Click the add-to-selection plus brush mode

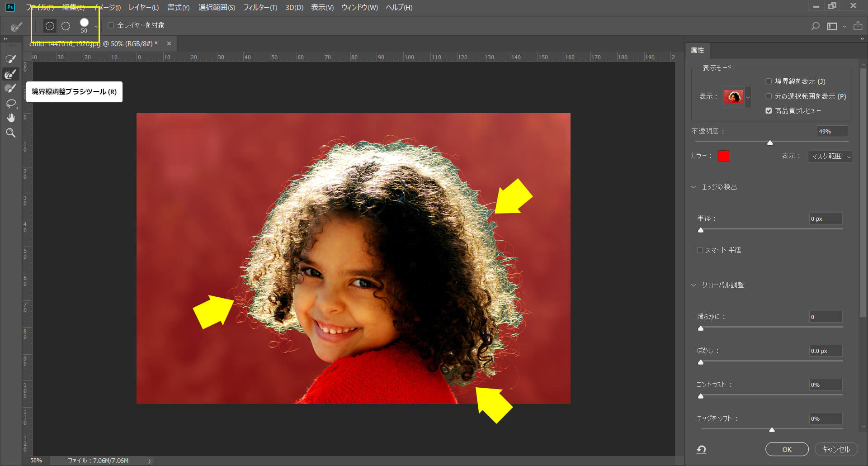click(50, 26)
